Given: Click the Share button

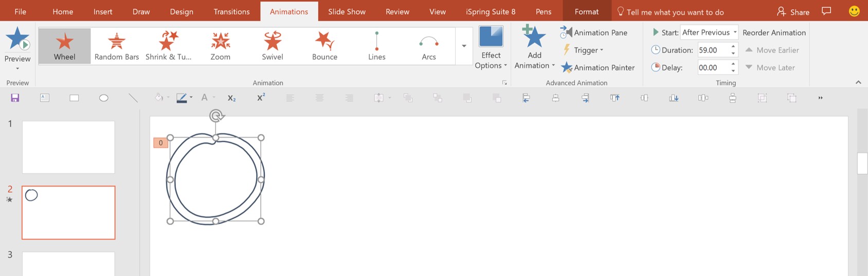Looking at the screenshot, I should click(793, 11).
